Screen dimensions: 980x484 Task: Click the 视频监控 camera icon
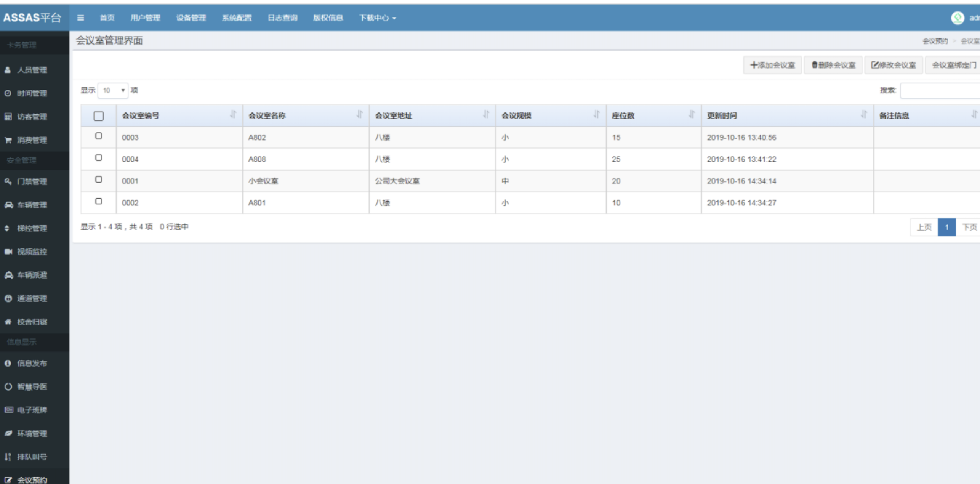click(x=8, y=252)
